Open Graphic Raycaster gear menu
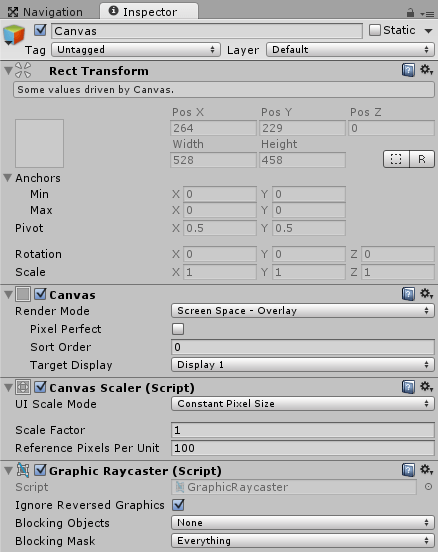This screenshot has height=552, width=438. (426, 470)
